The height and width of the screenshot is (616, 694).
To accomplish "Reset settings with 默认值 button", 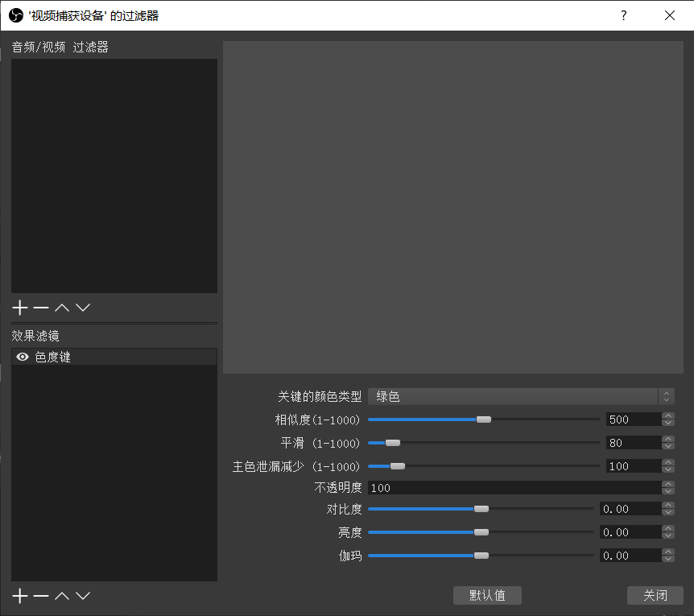I will pos(487,595).
